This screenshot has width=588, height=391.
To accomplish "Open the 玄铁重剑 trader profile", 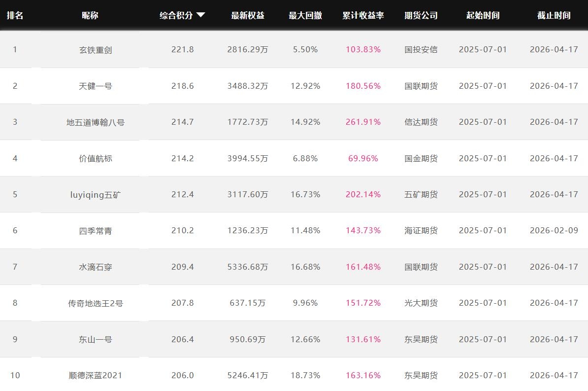I will (x=96, y=50).
